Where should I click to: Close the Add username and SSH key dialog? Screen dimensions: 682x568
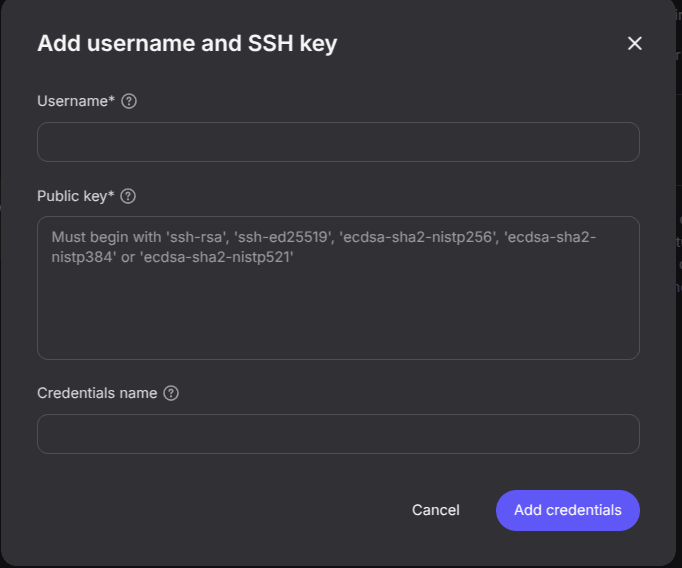pyautogui.click(x=634, y=43)
